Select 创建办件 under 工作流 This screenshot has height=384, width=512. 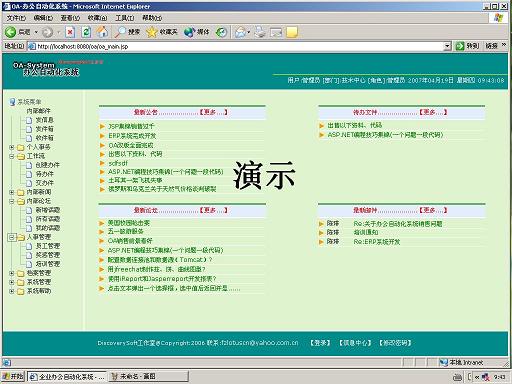(48, 165)
